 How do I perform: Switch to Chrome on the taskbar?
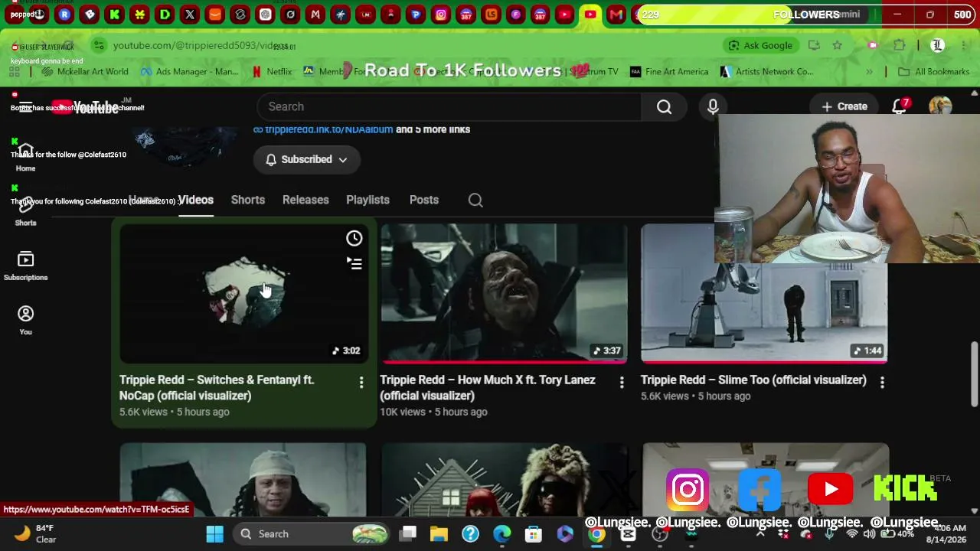click(596, 533)
